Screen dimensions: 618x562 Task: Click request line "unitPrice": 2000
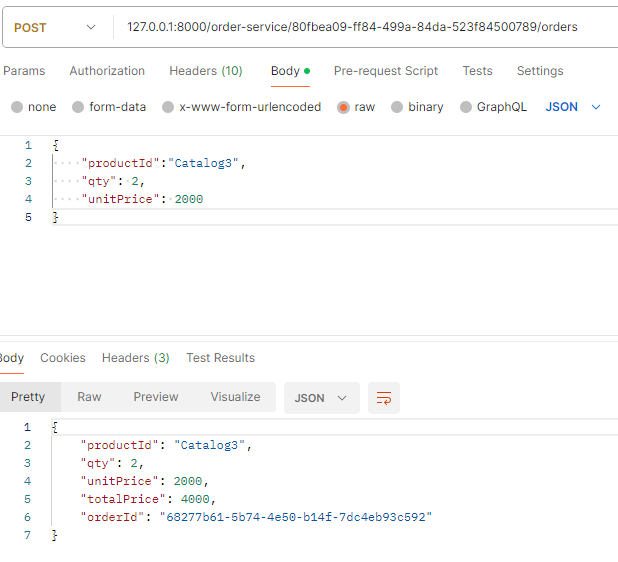point(142,199)
